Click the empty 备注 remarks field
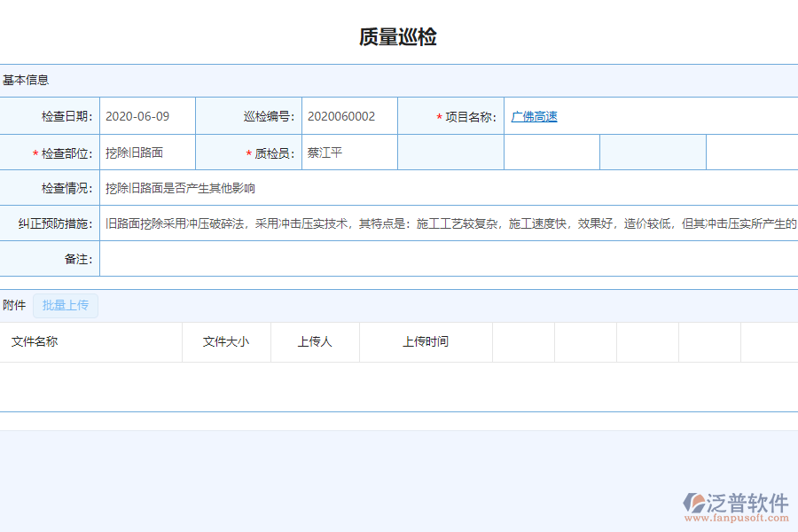Screen dimensions: 798x532 point(399,258)
